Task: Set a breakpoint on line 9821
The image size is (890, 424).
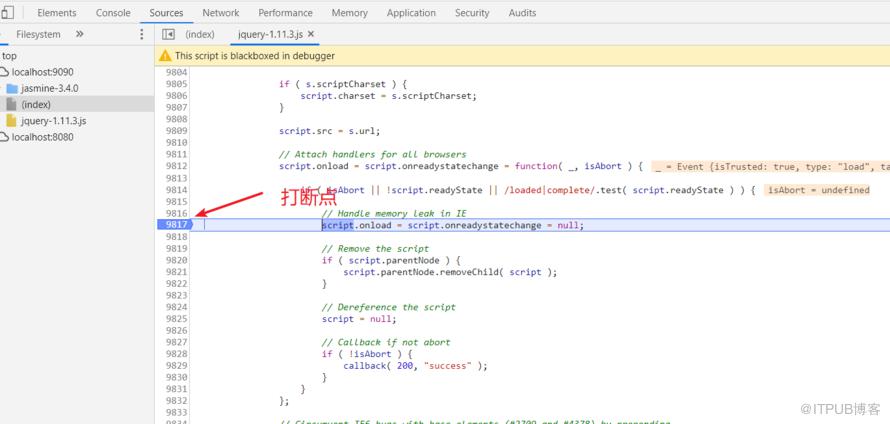Action: click(176, 272)
